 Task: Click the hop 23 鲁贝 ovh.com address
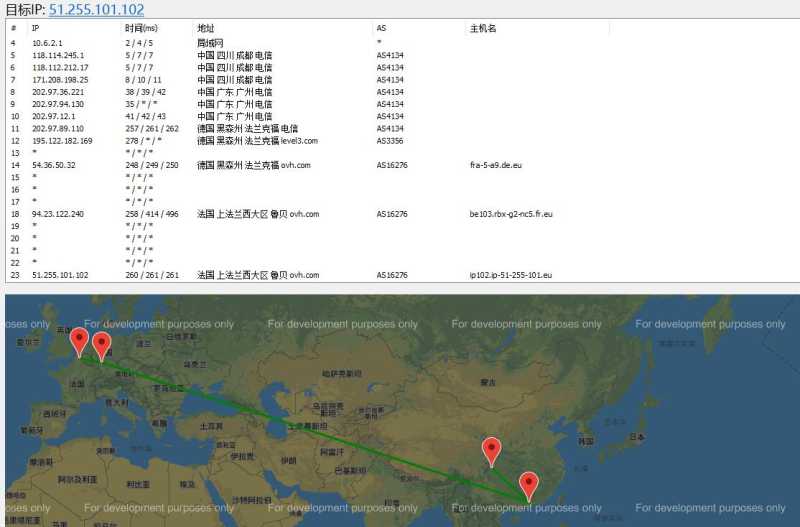(x=258, y=275)
